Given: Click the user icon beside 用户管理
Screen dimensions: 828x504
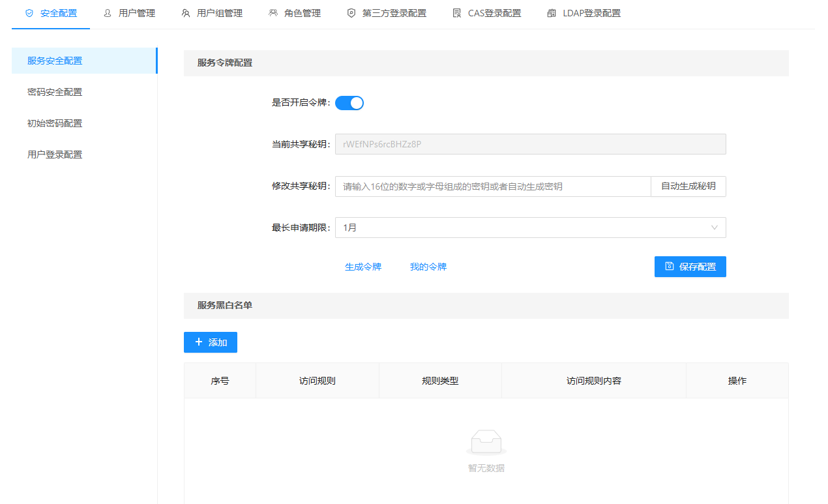Looking at the screenshot, I should tap(108, 13).
